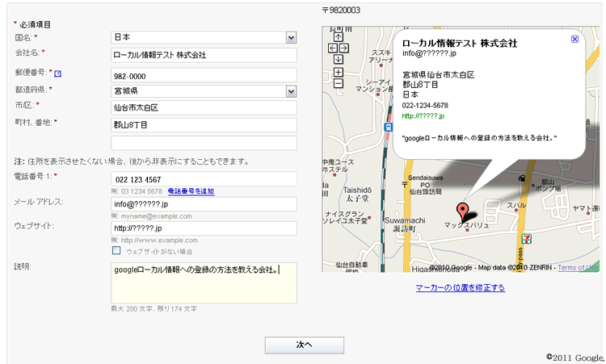Close the map info balloon
Screen dimensions: 606x364
[574, 39]
